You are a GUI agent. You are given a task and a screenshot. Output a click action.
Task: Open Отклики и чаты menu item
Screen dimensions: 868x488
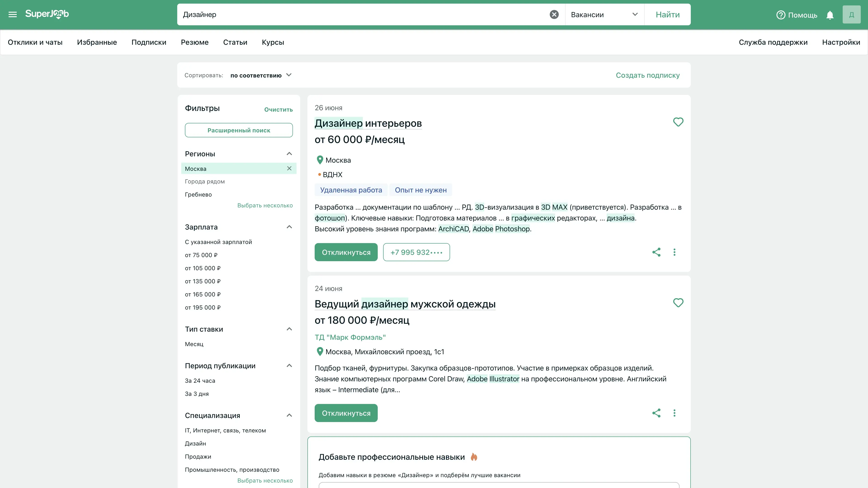pyautogui.click(x=35, y=42)
